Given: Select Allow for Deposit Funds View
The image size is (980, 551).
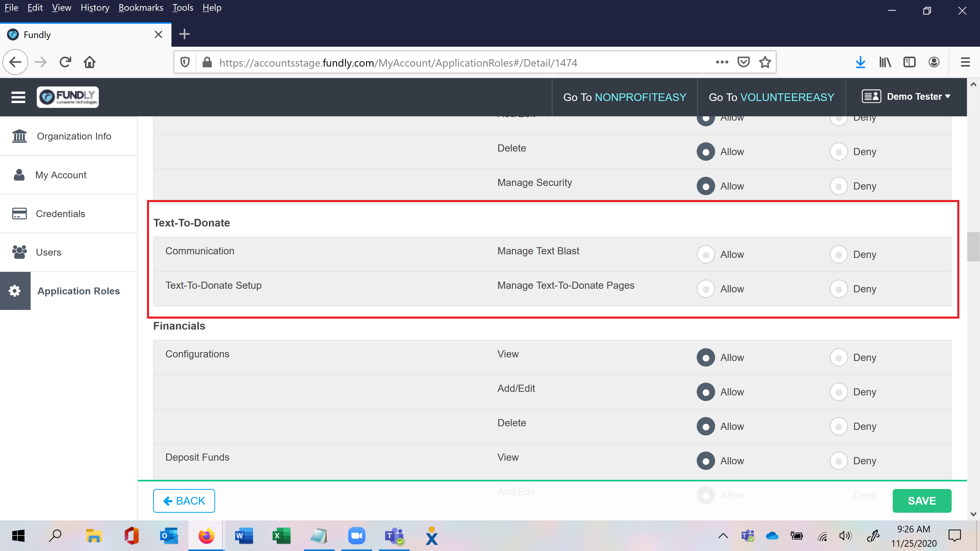Looking at the screenshot, I should 706,461.
